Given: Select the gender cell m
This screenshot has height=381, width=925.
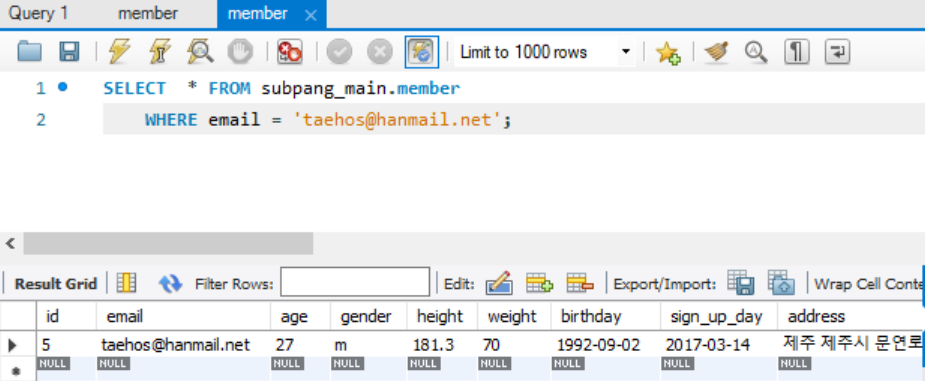Looking at the screenshot, I should (x=368, y=344).
